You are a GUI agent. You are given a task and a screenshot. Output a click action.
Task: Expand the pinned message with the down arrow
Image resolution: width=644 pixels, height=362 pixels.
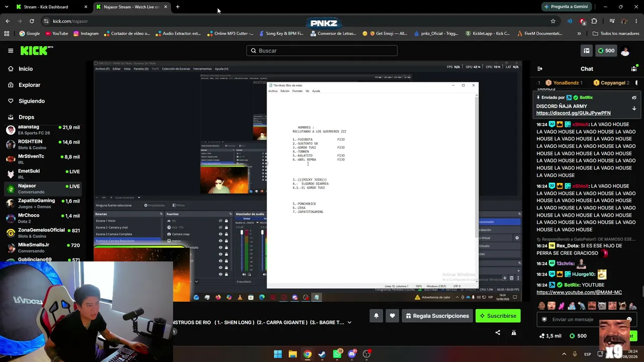pos(634,108)
